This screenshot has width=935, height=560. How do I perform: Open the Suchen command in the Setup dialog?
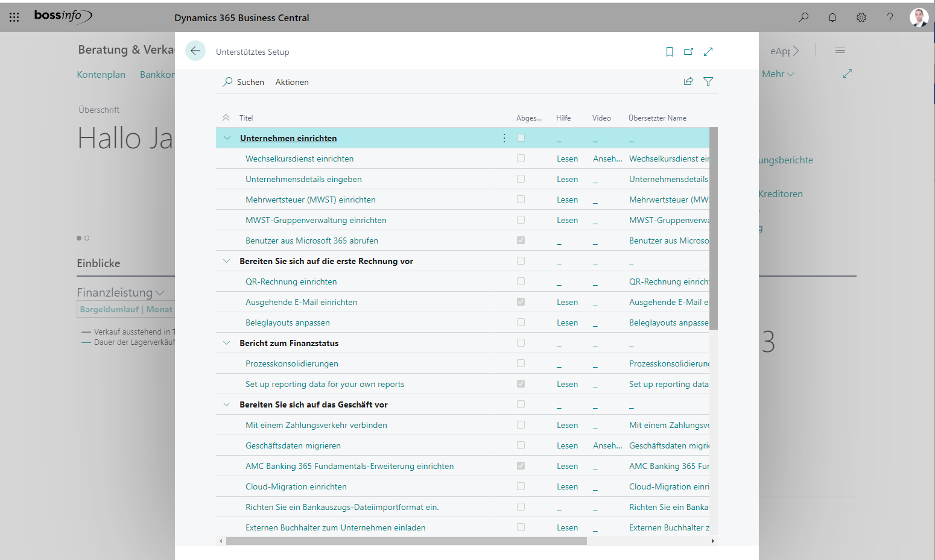(x=243, y=81)
